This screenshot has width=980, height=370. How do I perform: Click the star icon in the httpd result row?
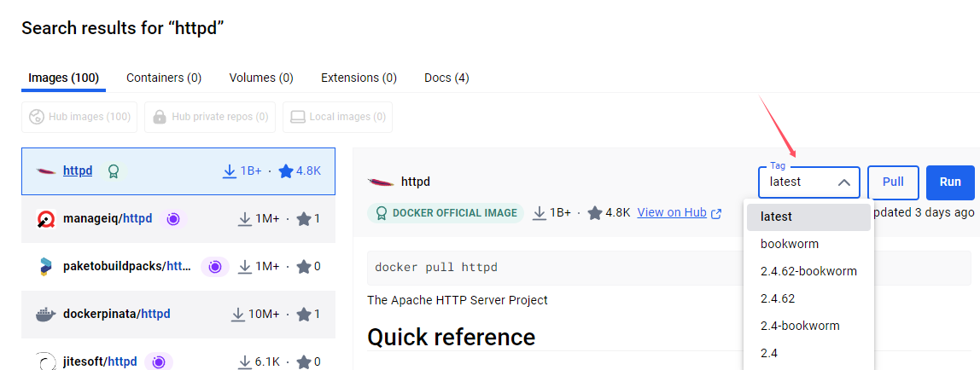[x=286, y=171]
